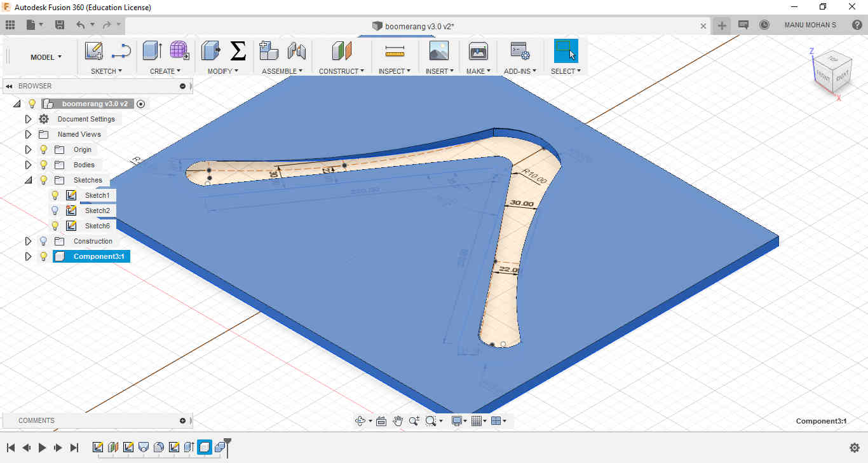Open the MODIFY menu
868x463 pixels.
(x=223, y=71)
